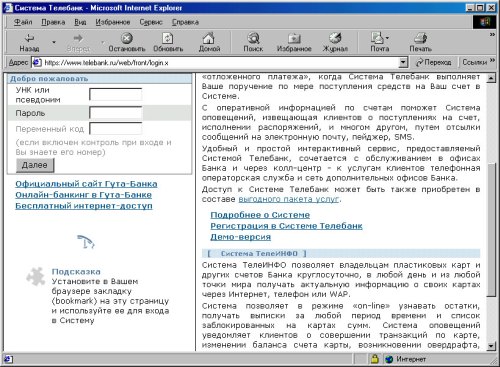Open the Регистрация в Системе Телебанк link
Viewport: 500px width, 367px height.
click(286, 226)
